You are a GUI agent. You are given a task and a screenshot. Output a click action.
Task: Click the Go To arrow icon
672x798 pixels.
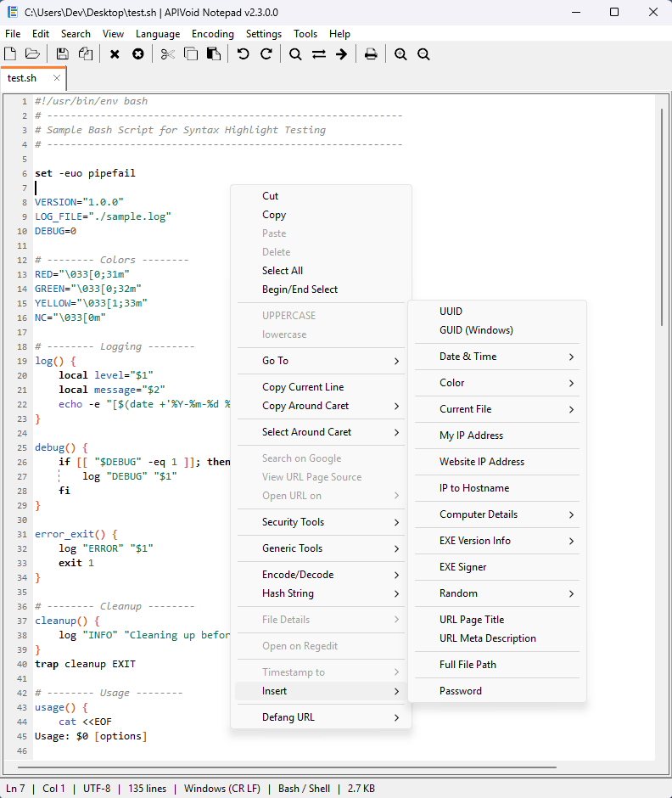point(341,54)
